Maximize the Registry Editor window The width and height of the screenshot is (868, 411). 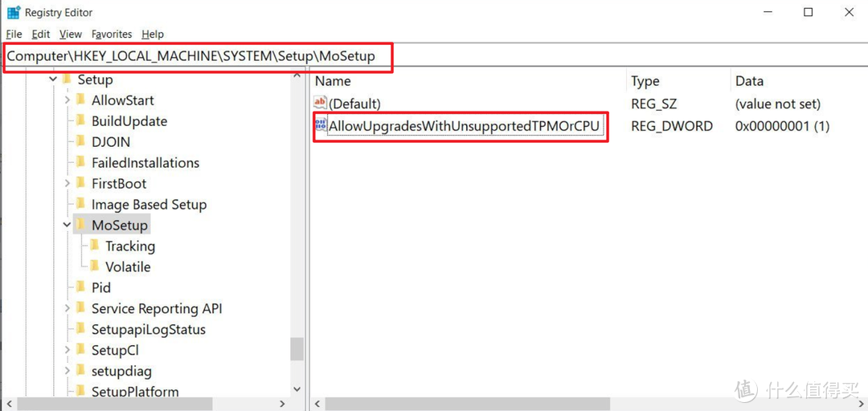[809, 12]
